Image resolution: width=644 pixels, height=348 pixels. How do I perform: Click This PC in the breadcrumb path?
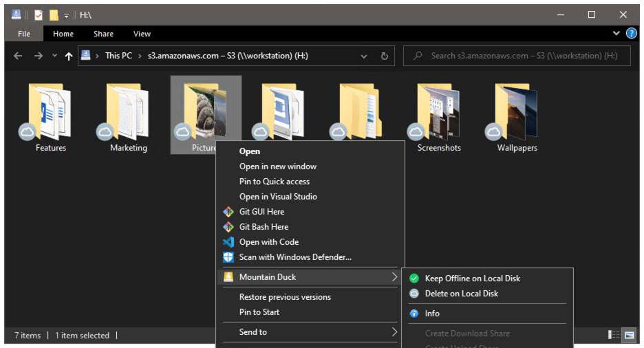coord(118,56)
